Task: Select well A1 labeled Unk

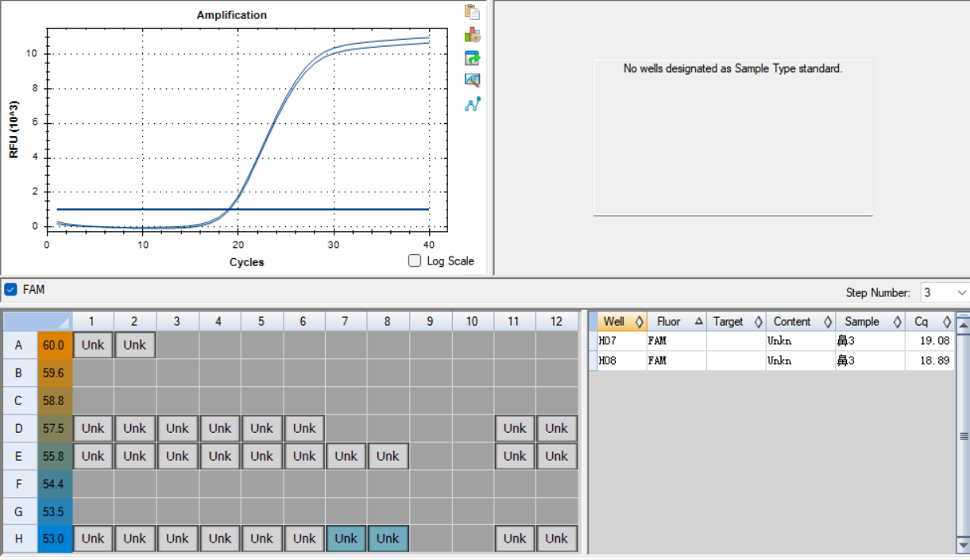Action: (93, 346)
